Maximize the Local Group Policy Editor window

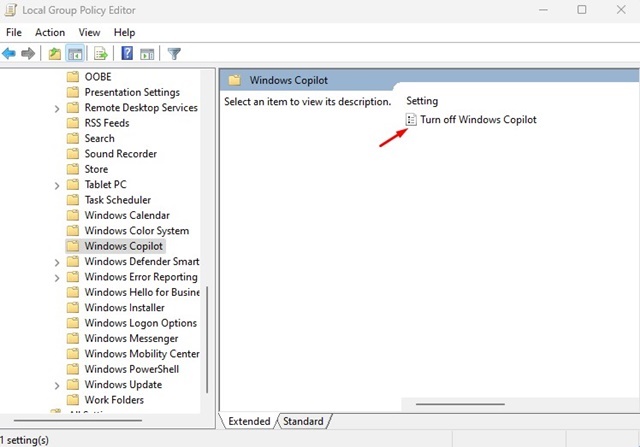(582, 10)
